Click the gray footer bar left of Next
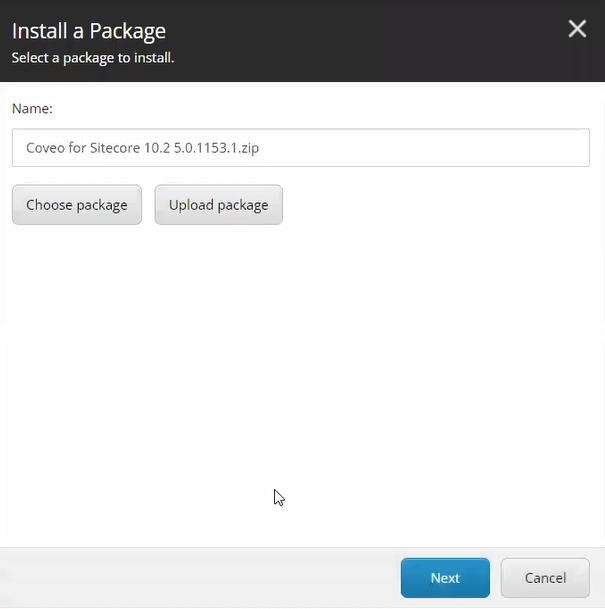Viewport: 605px width, 609px height. point(200,578)
